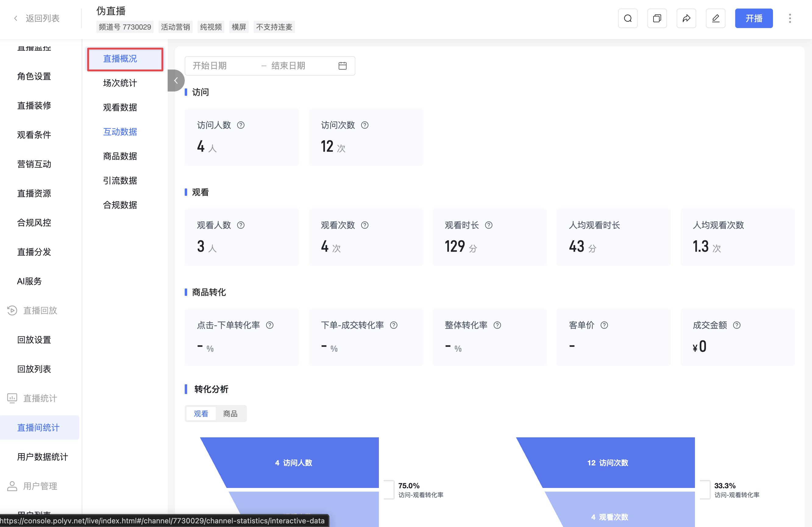Click the 人均观看次数 1.3 次 card
The height and width of the screenshot is (527, 812).
[x=738, y=237]
